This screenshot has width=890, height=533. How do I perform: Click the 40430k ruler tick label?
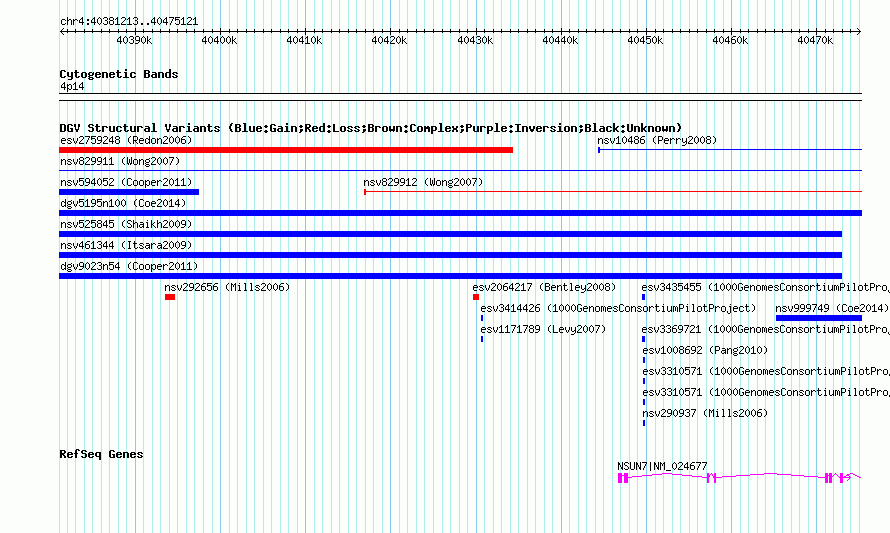[x=475, y=40]
